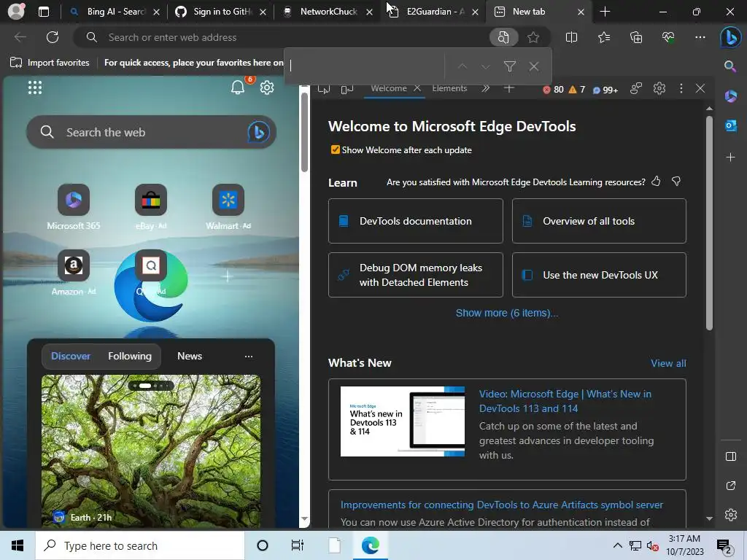Open the new tab apps grid
This screenshot has height=560, width=747.
pos(35,87)
